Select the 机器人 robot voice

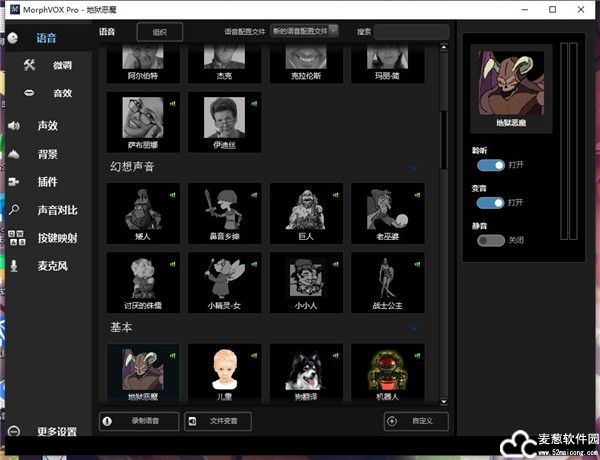point(388,373)
